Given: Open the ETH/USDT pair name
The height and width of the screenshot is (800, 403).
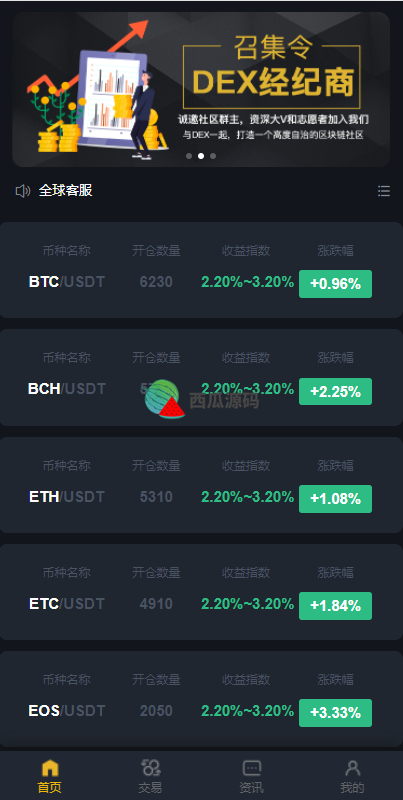Looking at the screenshot, I should 67,496.
